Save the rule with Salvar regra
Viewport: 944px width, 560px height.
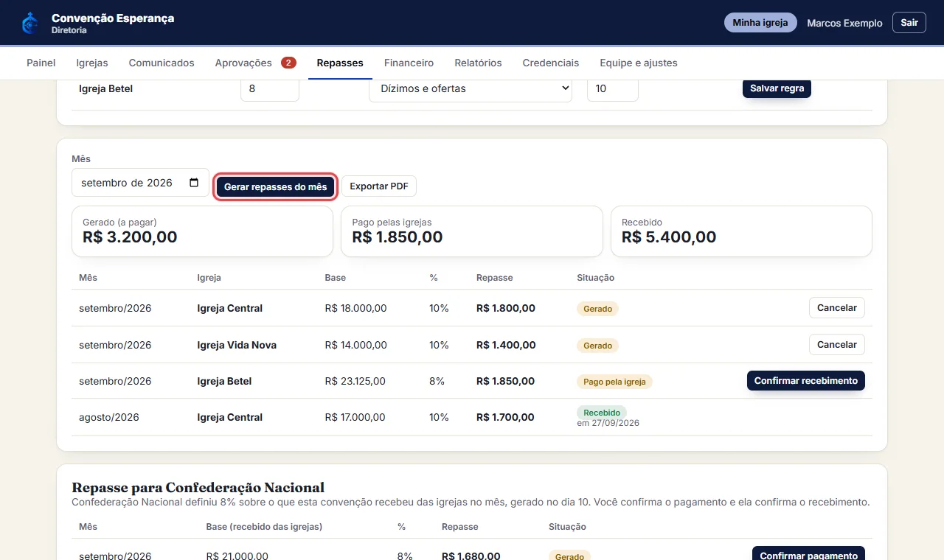coord(777,88)
